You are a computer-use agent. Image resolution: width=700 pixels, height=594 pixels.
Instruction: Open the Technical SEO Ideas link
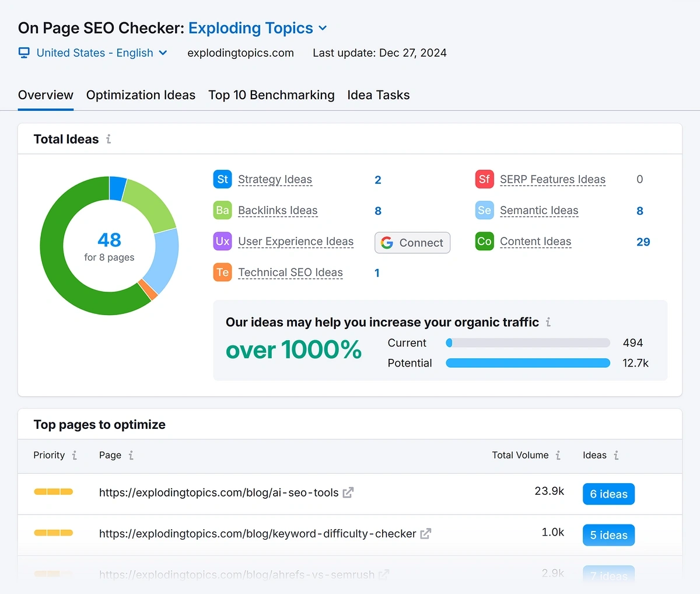[x=290, y=272]
